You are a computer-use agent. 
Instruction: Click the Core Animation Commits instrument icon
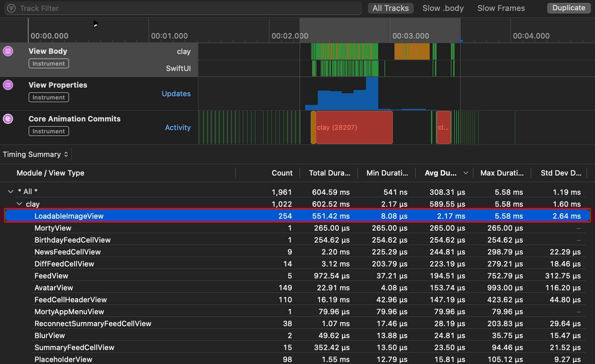[8, 119]
